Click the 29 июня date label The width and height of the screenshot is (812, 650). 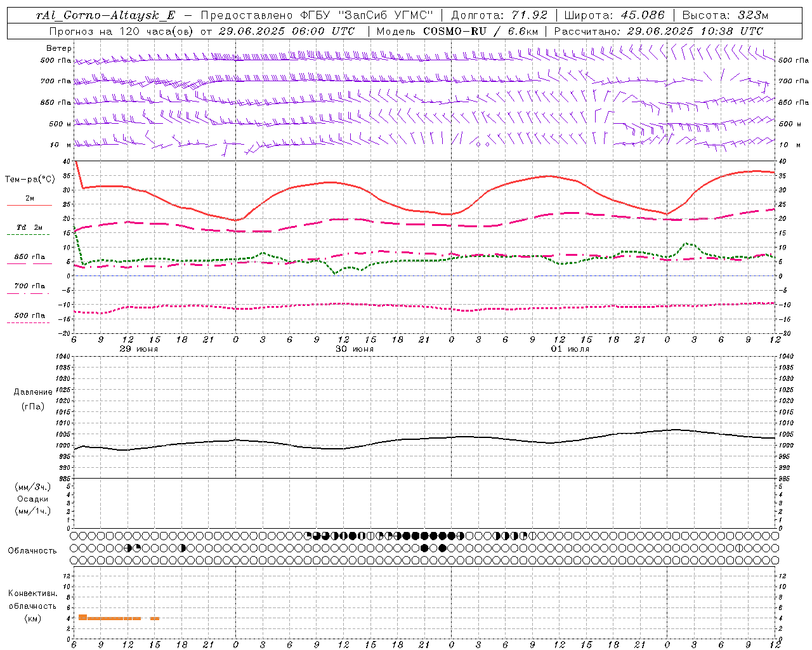tap(139, 349)
